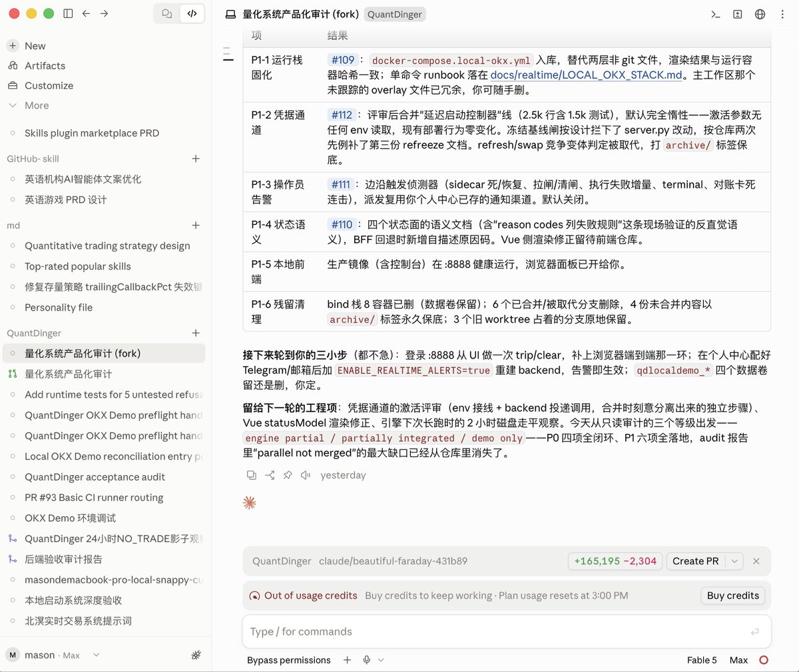Screen dimensions: 799x672
Task: Click Buy credits button
Action: coord(733,595)
